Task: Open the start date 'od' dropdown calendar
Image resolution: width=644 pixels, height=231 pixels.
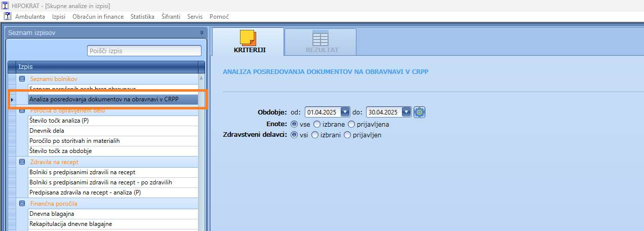Action: click(345, 112)
